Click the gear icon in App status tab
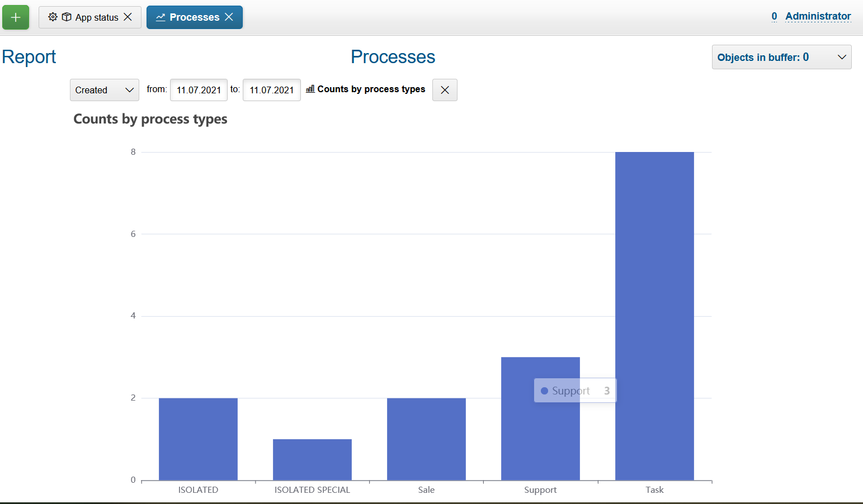The image size is (863, 504). point(53,17)
